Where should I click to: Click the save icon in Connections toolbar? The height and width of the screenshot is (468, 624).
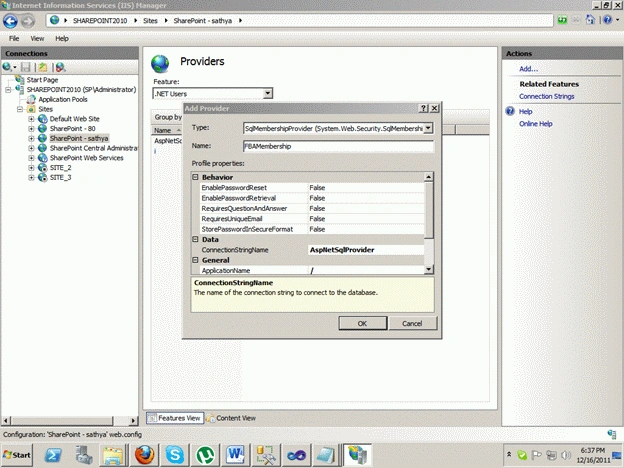point(26,67)
